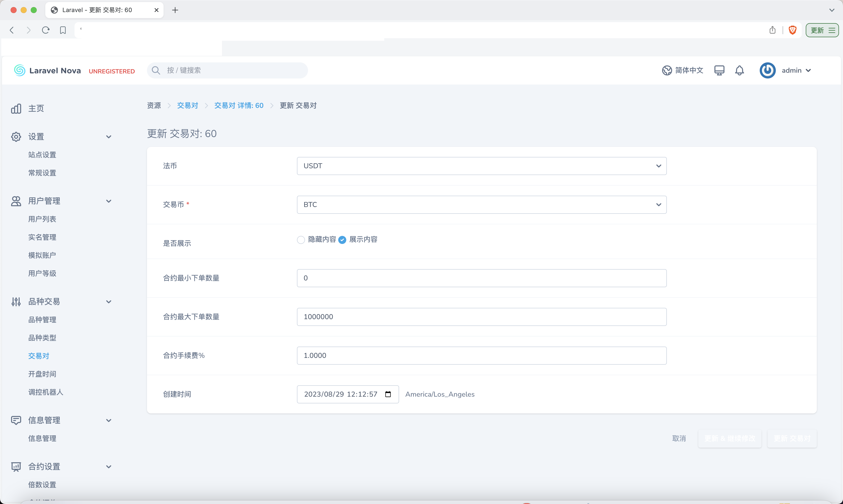Reload the page with the refresh icon

coord(46,30)
